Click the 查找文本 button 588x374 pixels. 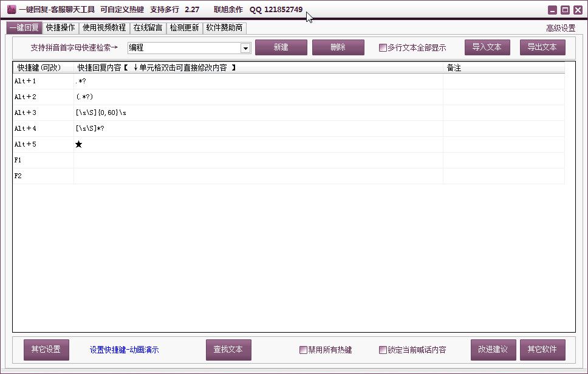[228, 350]
